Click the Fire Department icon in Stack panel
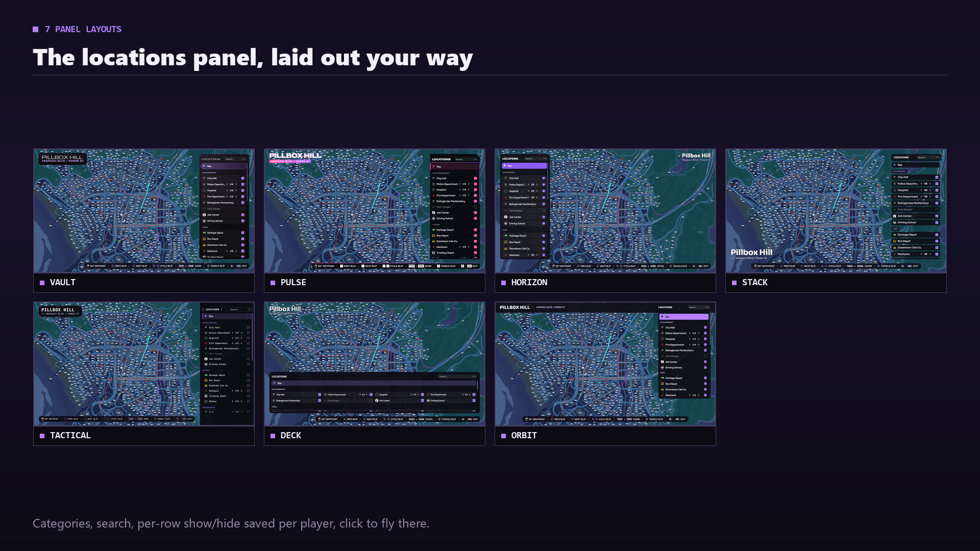Viewport: 980px width, 551px height. tap(895, 196)
